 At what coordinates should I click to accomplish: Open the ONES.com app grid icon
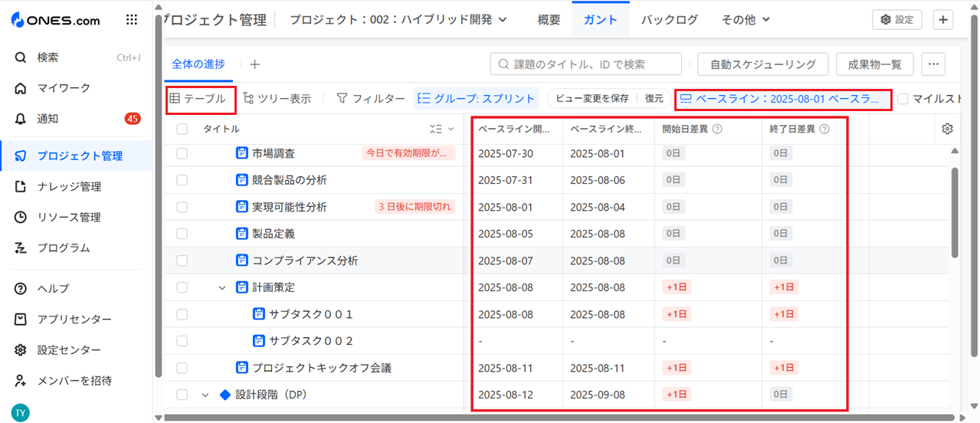click(x=132, y=21)
